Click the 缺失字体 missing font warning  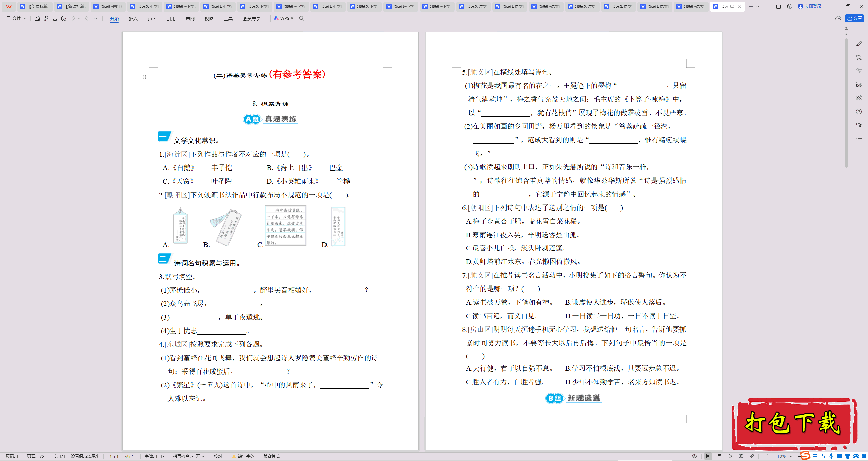243,456
